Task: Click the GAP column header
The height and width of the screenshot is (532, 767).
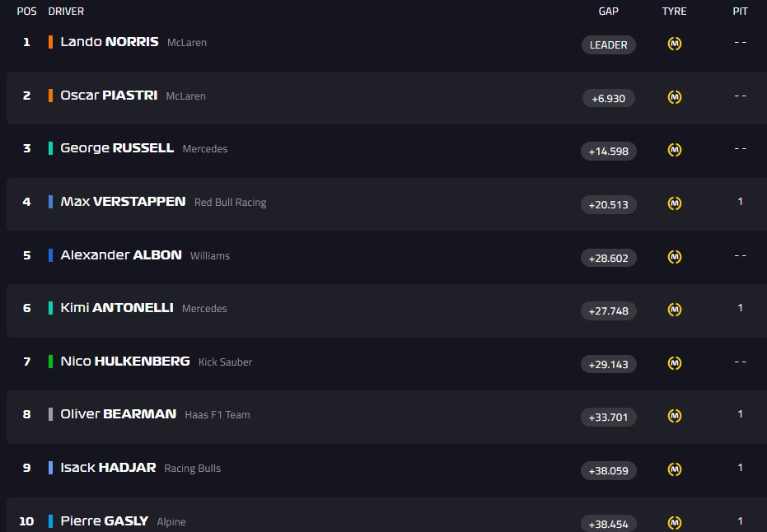Action: click(608, 12)
